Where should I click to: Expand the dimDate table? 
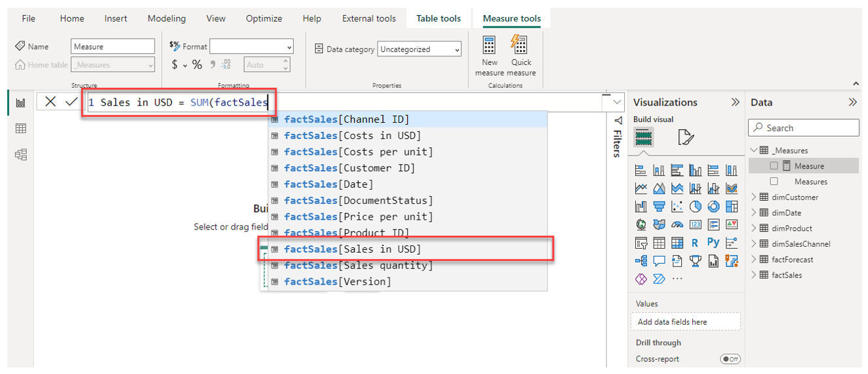pyautogui.click(x=754, y=213)
